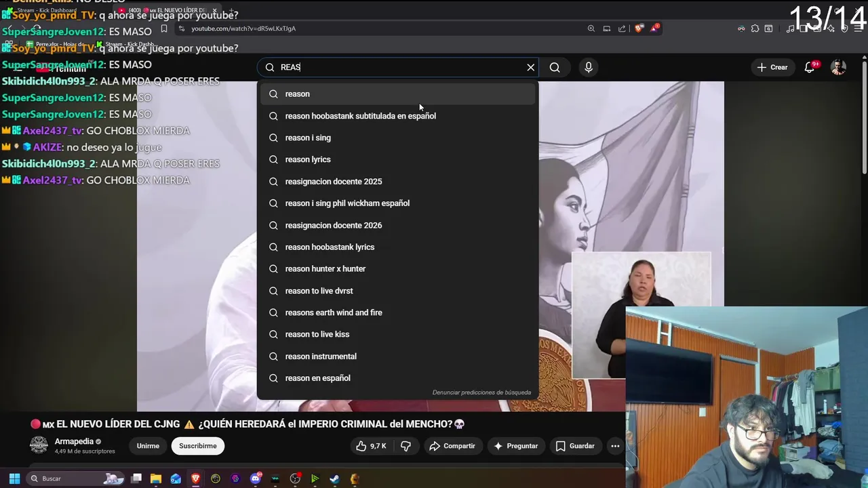Viewport: 868px width, 488px height.
Task: Click the Unirme button
Action: [148, 446]
